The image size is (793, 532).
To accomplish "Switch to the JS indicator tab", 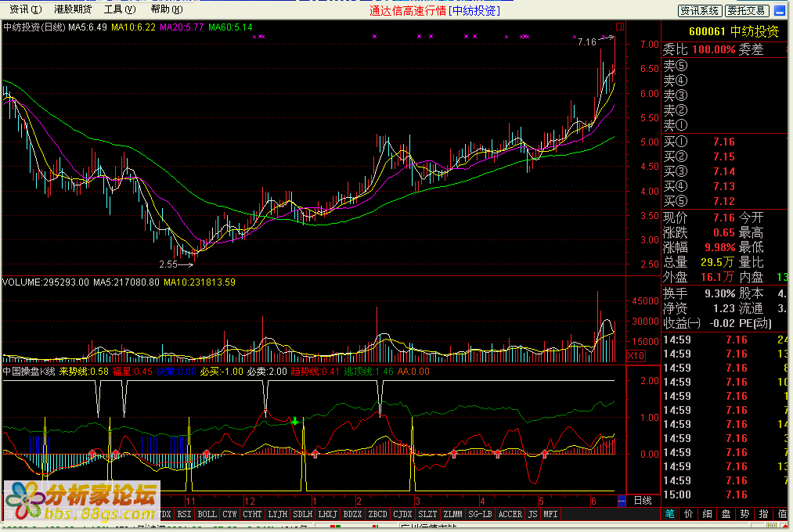I will point(532,514).
